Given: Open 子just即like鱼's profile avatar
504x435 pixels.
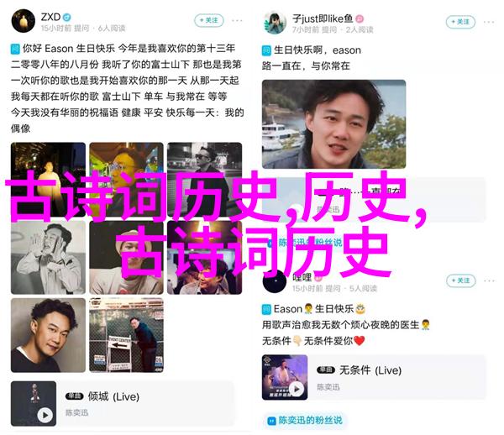Looking at the screenshot, I should point(275,23).
